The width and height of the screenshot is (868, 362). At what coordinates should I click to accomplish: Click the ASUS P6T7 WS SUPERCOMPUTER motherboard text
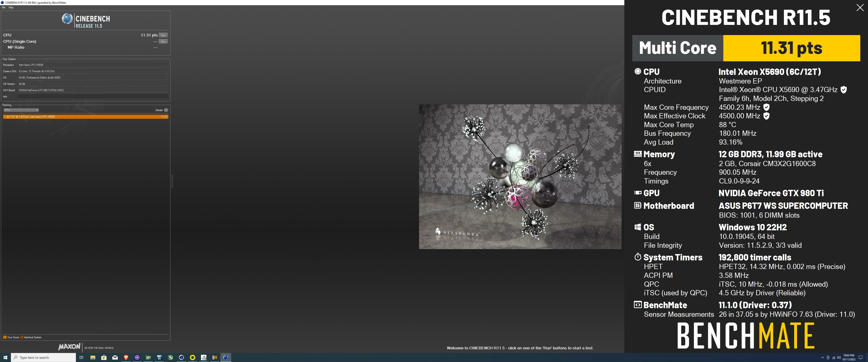coord(783,206)
